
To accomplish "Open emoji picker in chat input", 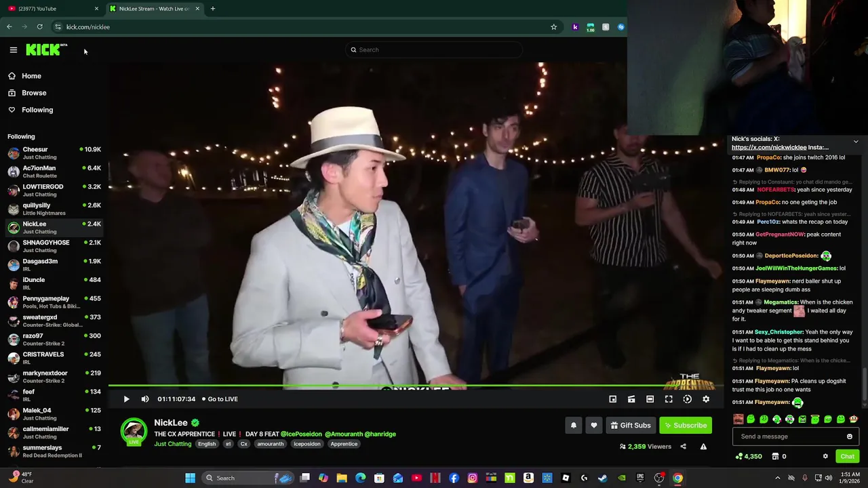I will point(850,436).
